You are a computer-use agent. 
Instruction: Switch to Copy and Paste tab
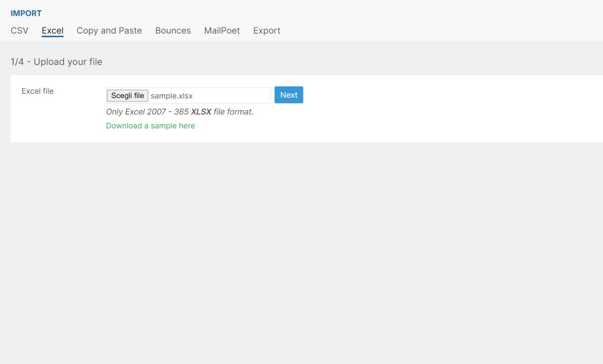109,31
